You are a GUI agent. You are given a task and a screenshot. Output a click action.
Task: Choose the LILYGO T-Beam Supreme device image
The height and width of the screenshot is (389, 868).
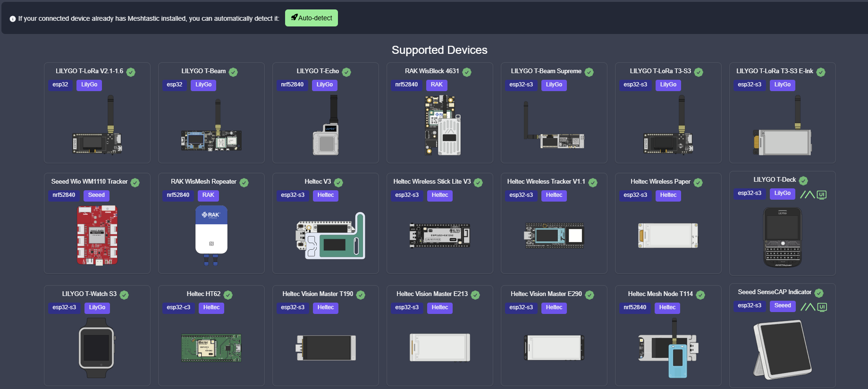pyautogui.click(x=554, y=126)
